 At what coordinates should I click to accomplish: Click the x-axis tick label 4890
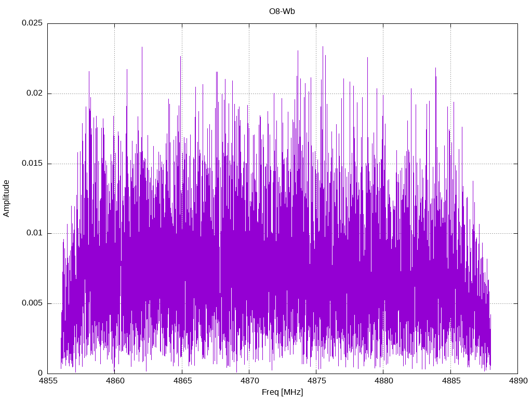518,381
